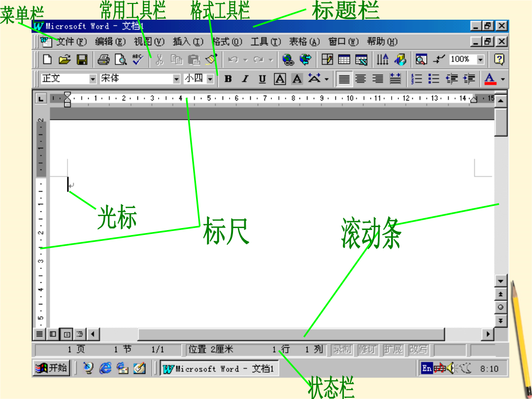
Task: Activate the Format Painter brush
Action: (x=211, y=60)
